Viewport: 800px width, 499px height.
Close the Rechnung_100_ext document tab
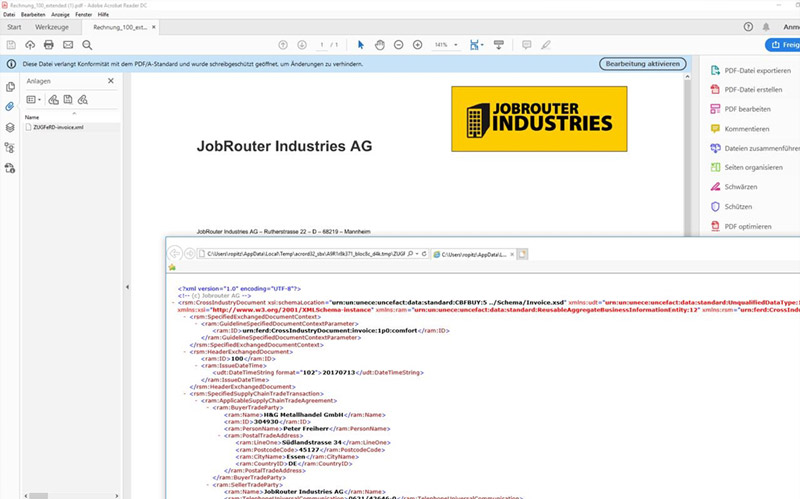(154, 27)
